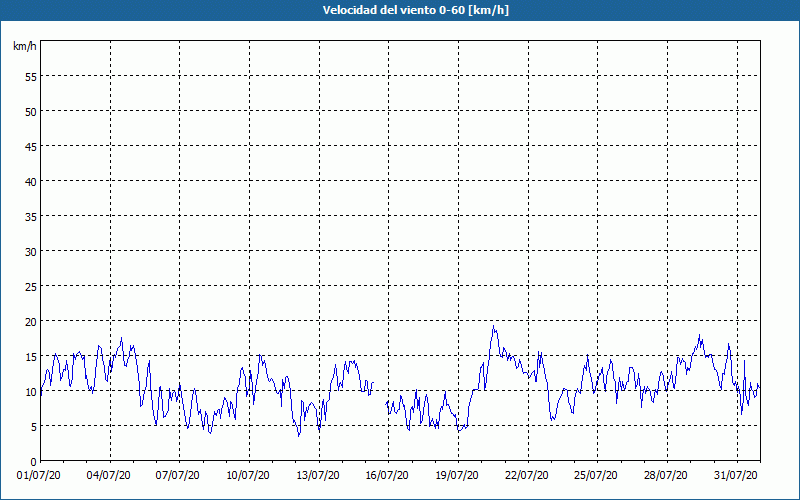Click the y-axis value 25
Viewport: 800px width, 500px height.
coord(31,287)
